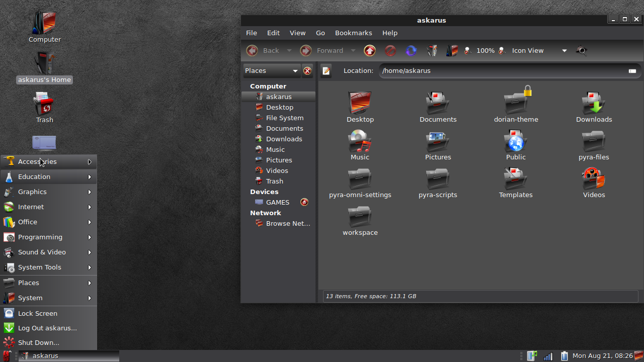Click the network signal tray icon
The height and width of the screenshot is (362, 644).
(x=548, y=356)
